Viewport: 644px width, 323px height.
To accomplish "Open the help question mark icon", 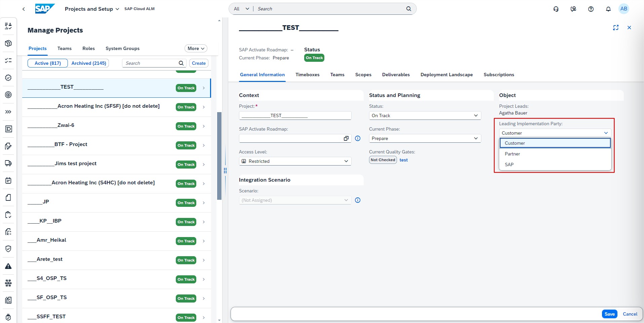I will point(591,9).
